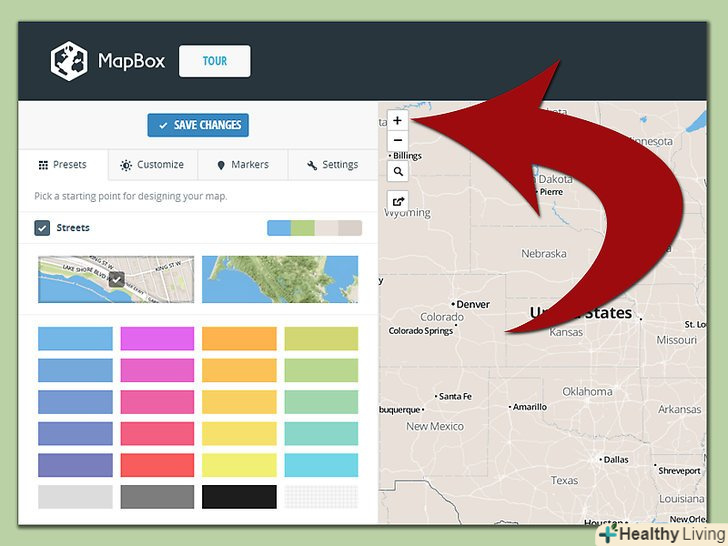Click the Texas label on map
The height and width of the screenshot is (546, 728).
[564, 480]
